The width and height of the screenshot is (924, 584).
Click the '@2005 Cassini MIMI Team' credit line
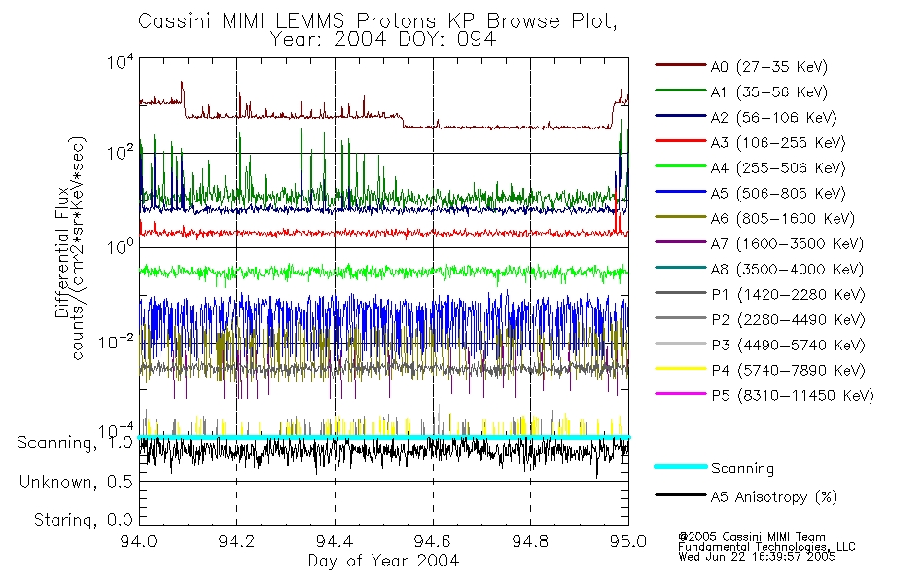point(752,537)
